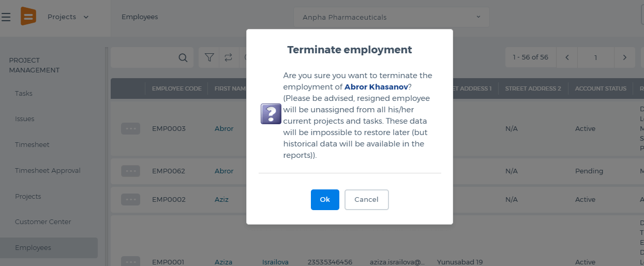This screenshot has width=644, height=266.
Task: Open row actions for EMP0002
Action: 130,199
